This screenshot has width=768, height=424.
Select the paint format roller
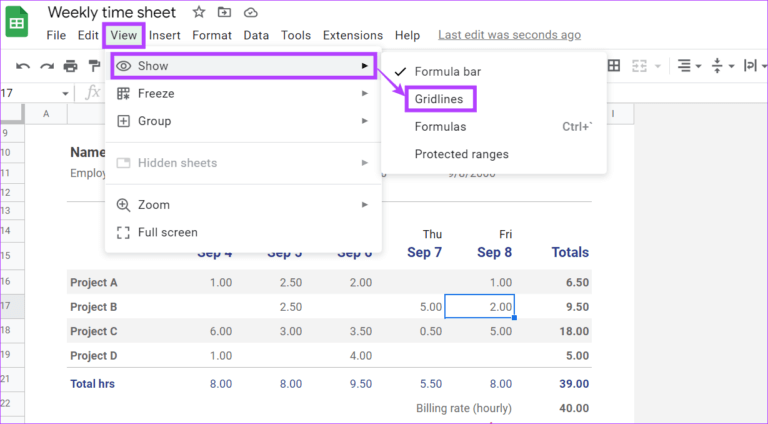[x=94, y=66]
